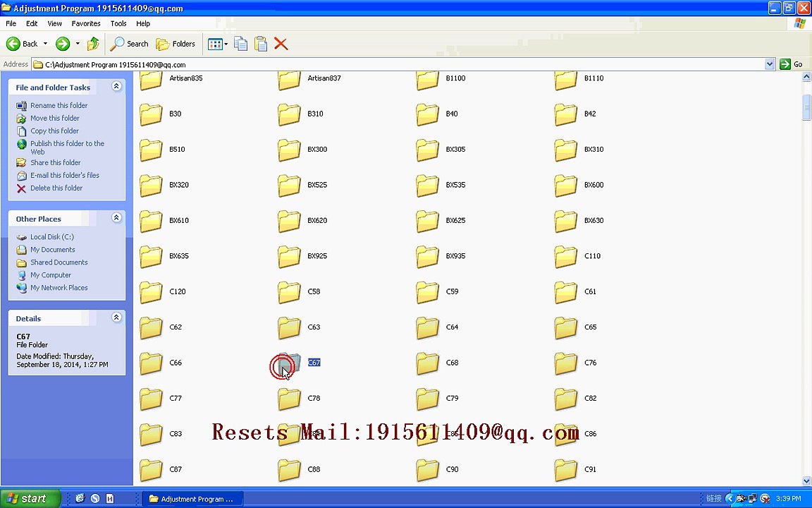
Task: Click the Copy toolbar icon
Action: 241,44
